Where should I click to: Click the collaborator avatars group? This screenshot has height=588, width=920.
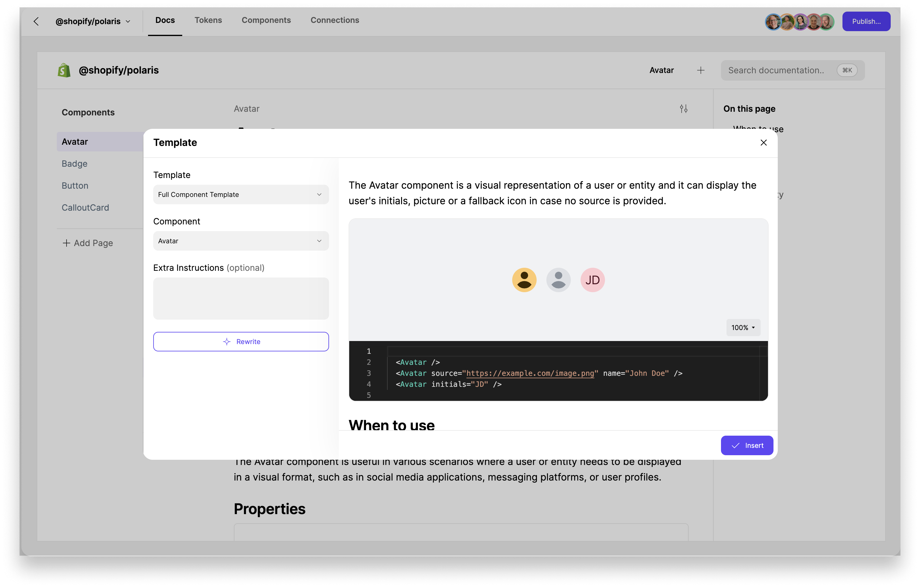pos(800,22)
